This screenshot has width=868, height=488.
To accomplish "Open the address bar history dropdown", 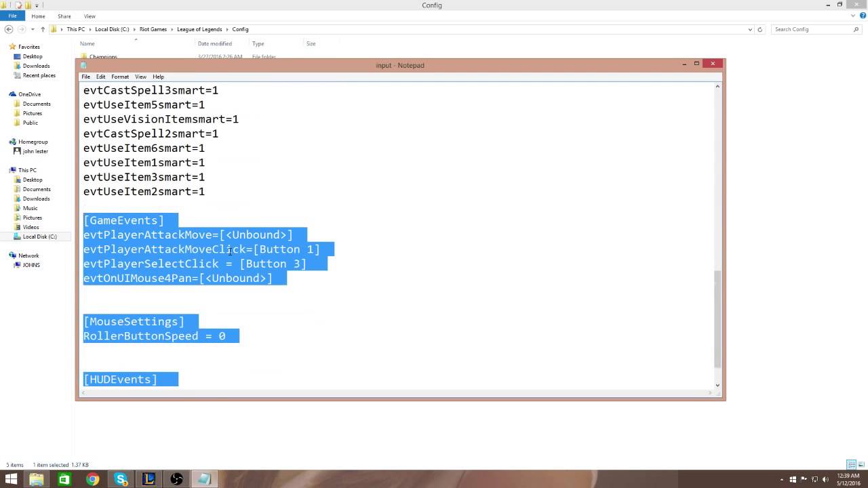I will click(x=750, y=29).
